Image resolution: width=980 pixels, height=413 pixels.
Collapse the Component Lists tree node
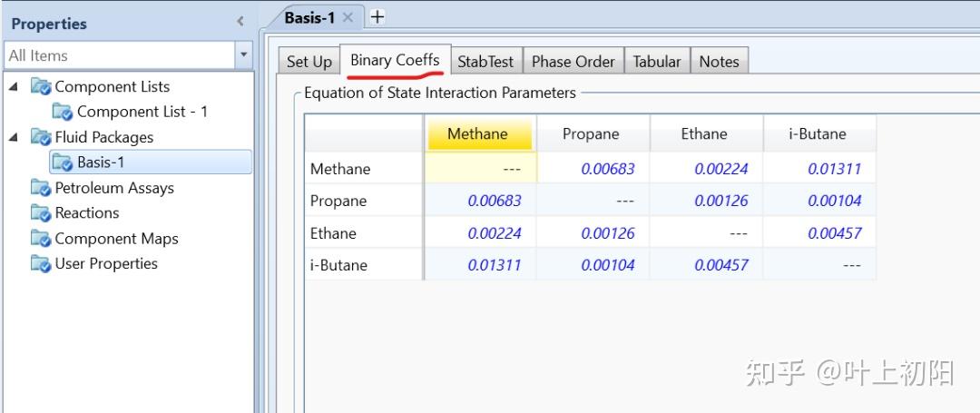pyautogui.click(x=14, y=87)
